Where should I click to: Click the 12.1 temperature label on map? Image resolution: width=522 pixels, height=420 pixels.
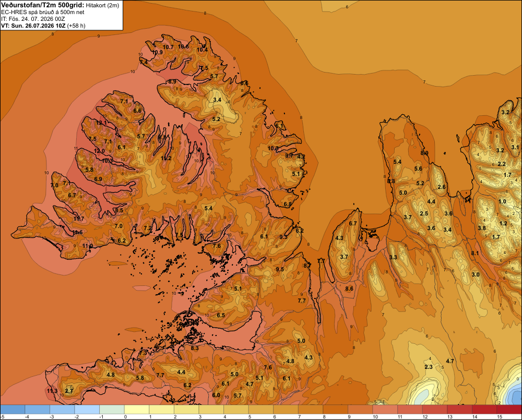(x=101, y=123)
